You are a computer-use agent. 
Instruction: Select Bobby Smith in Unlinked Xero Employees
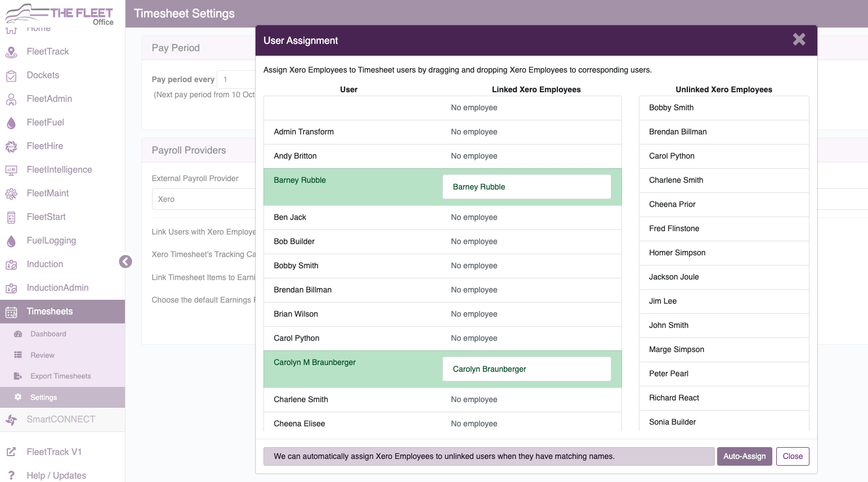click(x=724, y=107)
